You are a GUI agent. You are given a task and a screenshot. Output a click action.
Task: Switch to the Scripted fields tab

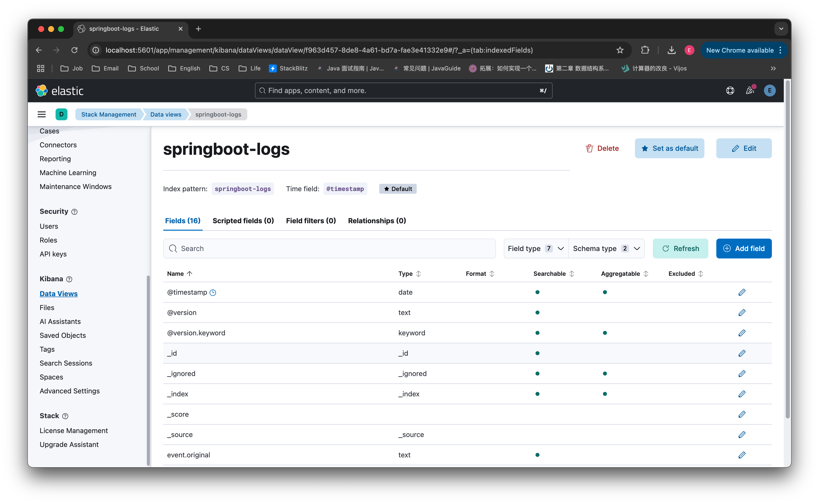tap(243, 221)
